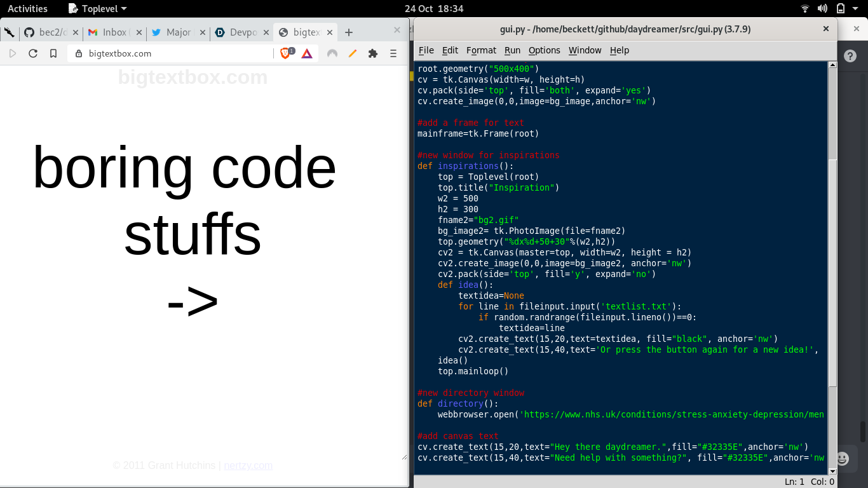Click the battery icon in top bar
The width and height of the screenshot is (868, 488).
pos(841,8)
